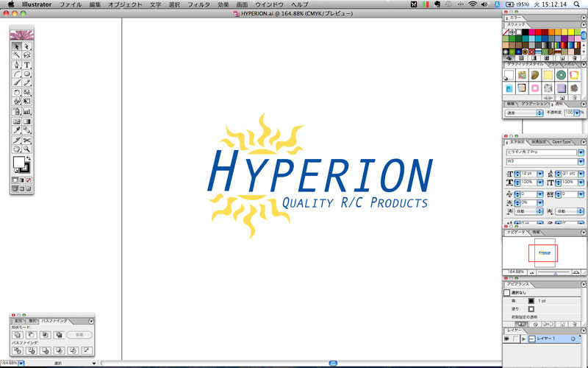
Task: Open Spotlight search in menu bar
Action: (x=577, y=4)
